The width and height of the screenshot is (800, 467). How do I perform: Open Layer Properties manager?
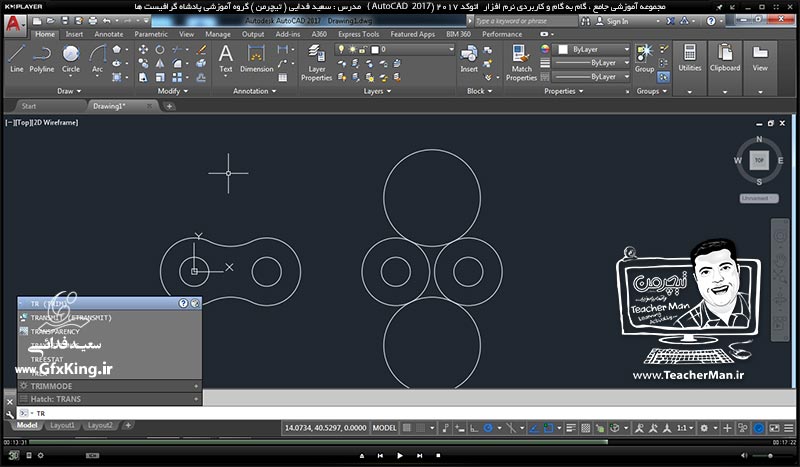click(316, 63)
